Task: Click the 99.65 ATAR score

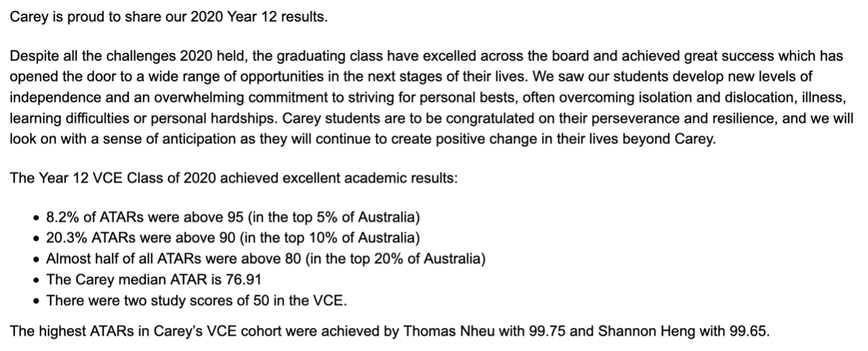Action: [x=749, y=331]
